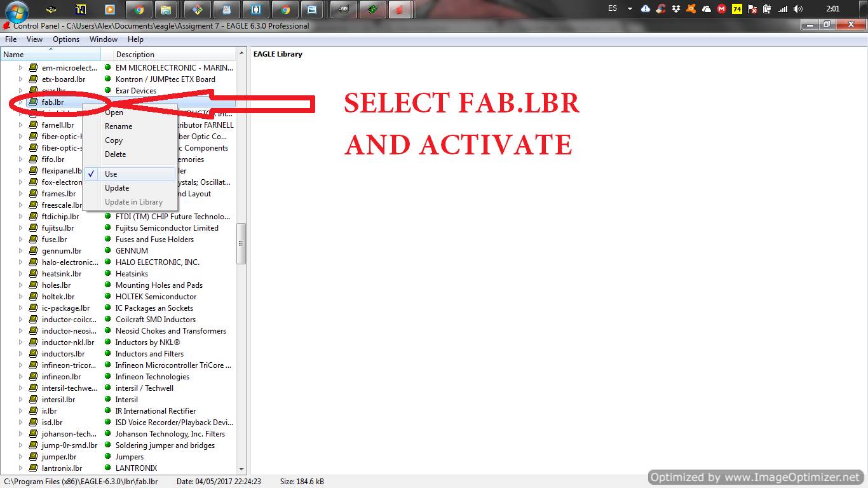Click the etx-board.lbr library book icon
Screen dimensions: 868x488
pos(33,79)
